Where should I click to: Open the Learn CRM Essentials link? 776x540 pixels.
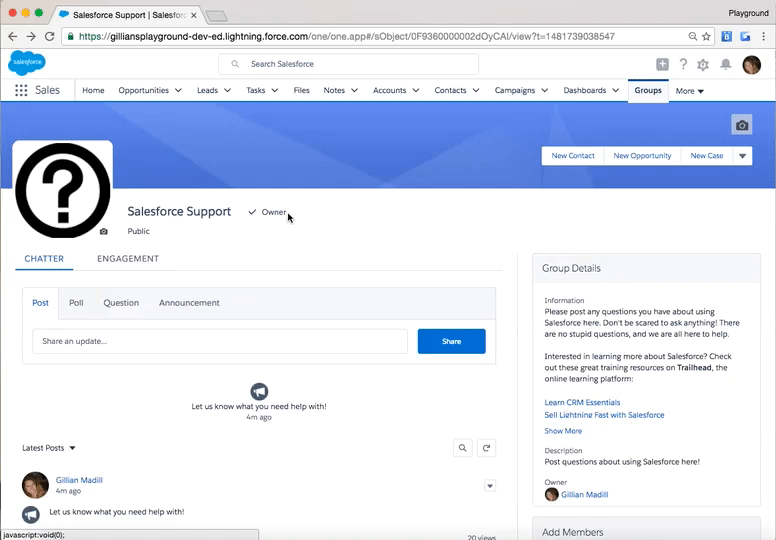tap(582, 402)
